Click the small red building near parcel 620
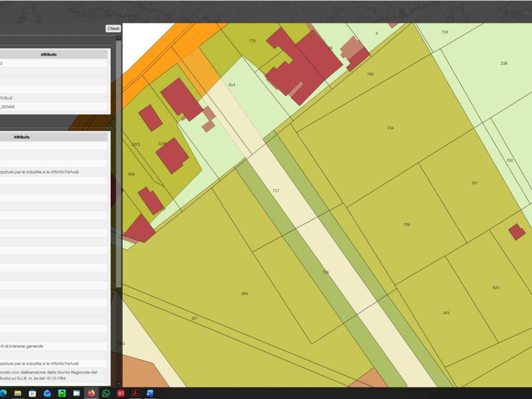This screenshot has width=532, height=399. 516,232
